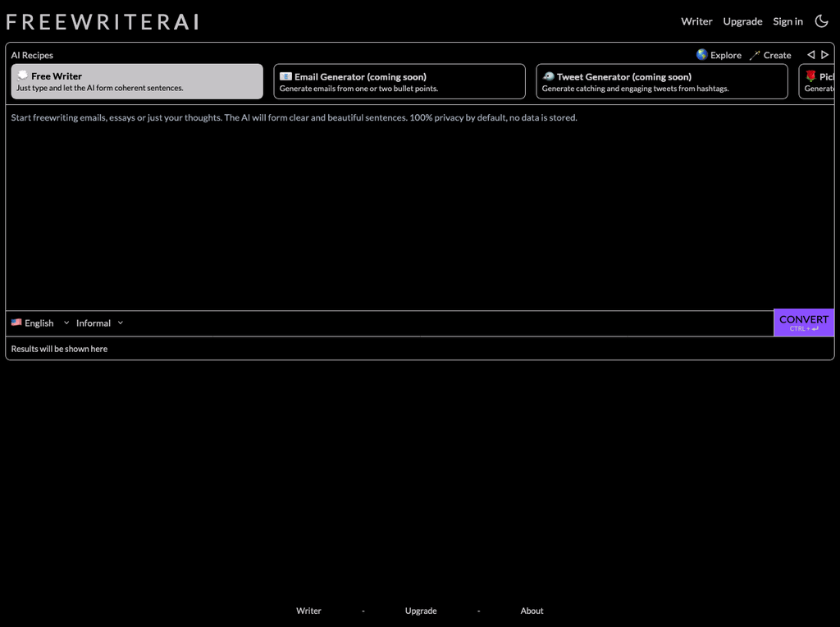
Task: Select the Free Writer recipe card
Action: [x=136, y=81]
